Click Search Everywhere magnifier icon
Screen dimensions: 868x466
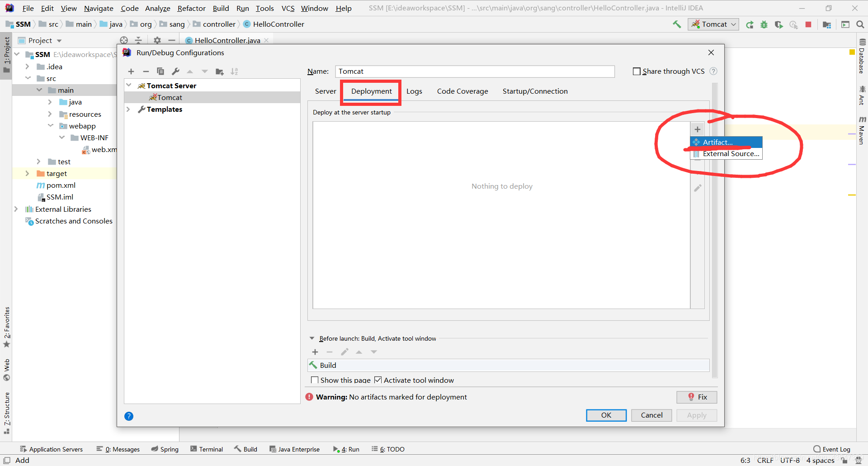click(860, 24)
